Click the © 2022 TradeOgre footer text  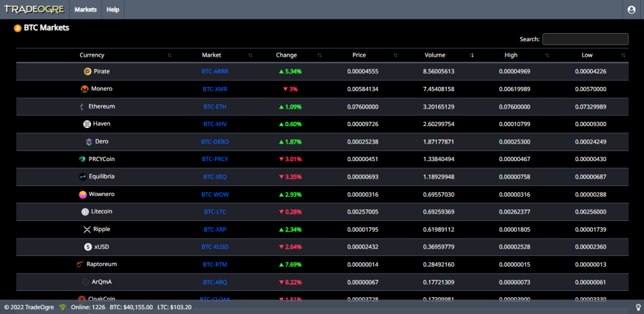click(x=29, y=307)
